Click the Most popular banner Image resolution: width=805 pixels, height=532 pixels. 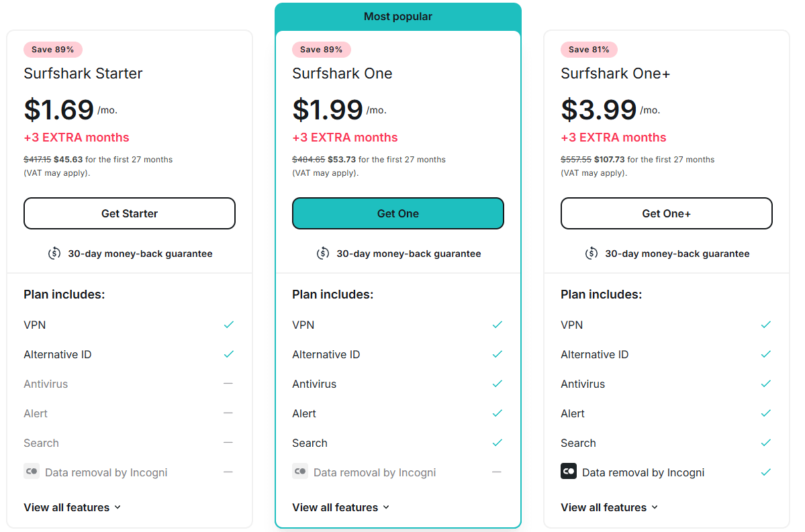pyautogui.click(x=398, y=17)
